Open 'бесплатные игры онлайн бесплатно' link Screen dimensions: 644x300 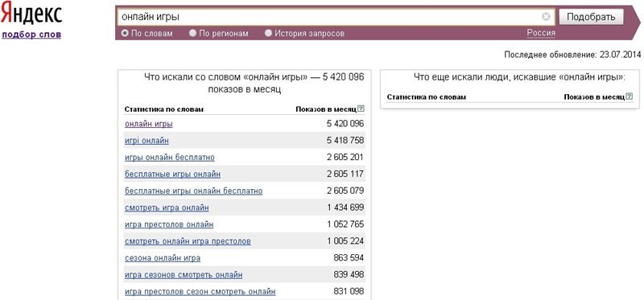(x=193, y=191)
